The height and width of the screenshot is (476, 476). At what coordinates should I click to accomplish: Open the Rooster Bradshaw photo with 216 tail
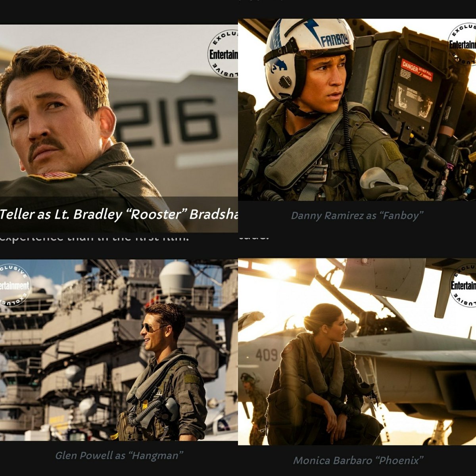[119, 128]
